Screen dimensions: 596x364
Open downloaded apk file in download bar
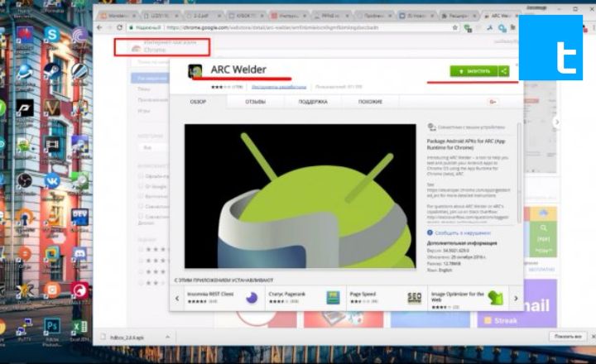click(127, 338)
